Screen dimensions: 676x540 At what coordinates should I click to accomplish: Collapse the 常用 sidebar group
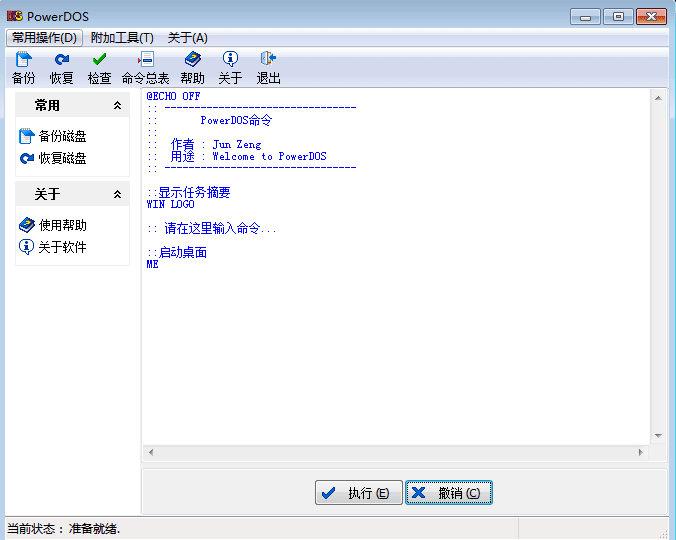point(117,105)
